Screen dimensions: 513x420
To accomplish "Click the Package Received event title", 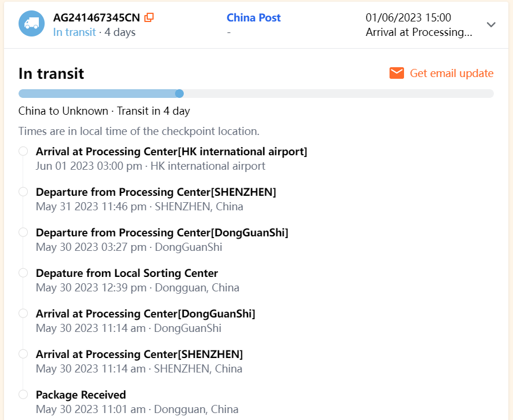I will [x=81, y=395].
